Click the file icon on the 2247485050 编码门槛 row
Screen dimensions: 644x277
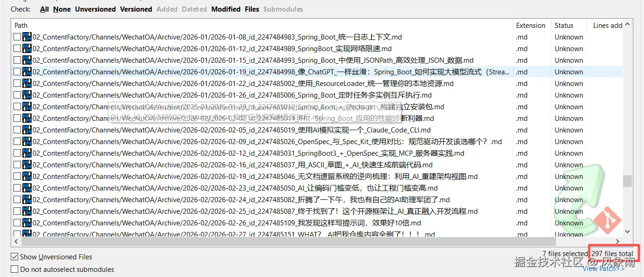[27, 188]
